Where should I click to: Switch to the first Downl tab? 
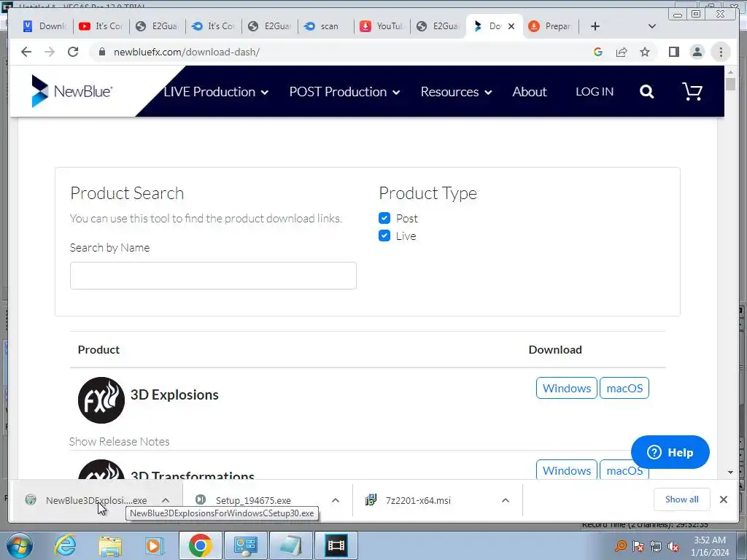(44, 26)
